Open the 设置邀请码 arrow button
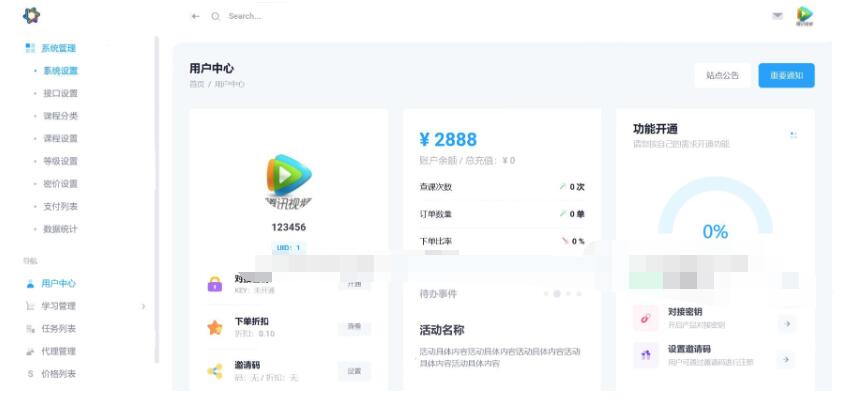This screenshot has width=841, height=399. [x=787, y=359]
